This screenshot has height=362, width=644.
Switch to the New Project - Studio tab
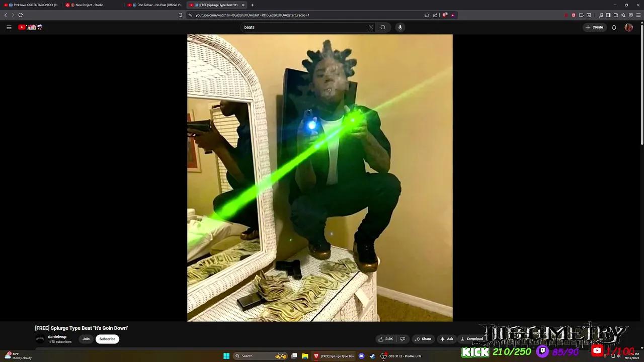(x=93, y=5)
